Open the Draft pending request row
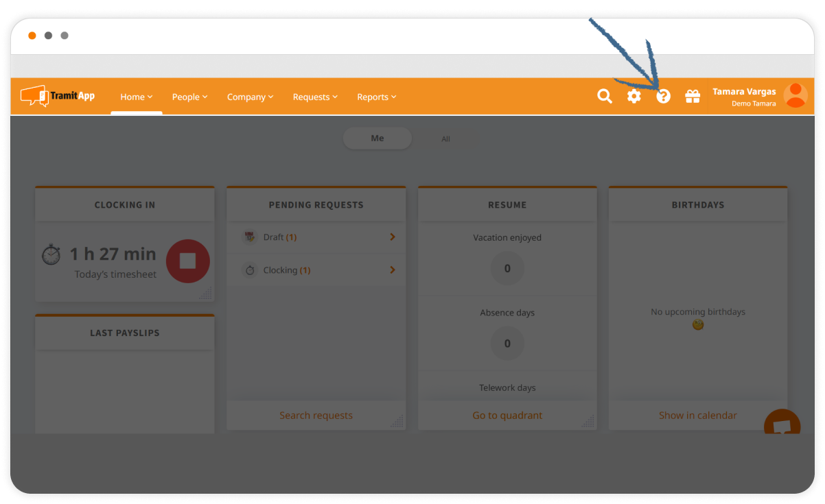This screenshot has height=504, width=825. (316, 237)
